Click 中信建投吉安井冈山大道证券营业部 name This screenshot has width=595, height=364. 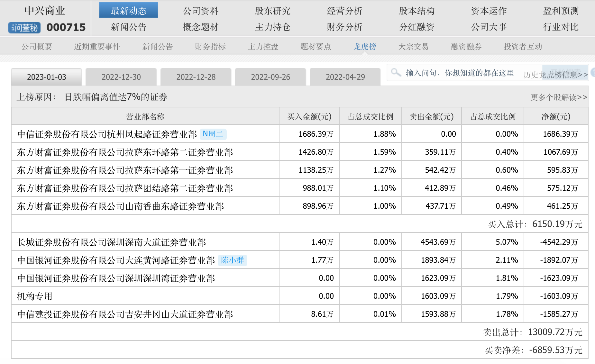[x=125, y=314]
